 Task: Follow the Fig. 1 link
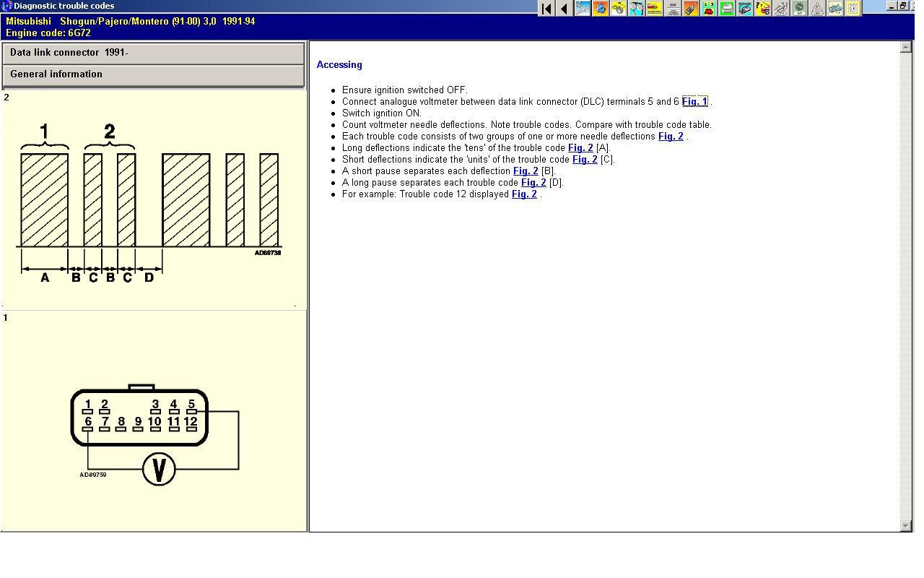(x=694, y=102)
